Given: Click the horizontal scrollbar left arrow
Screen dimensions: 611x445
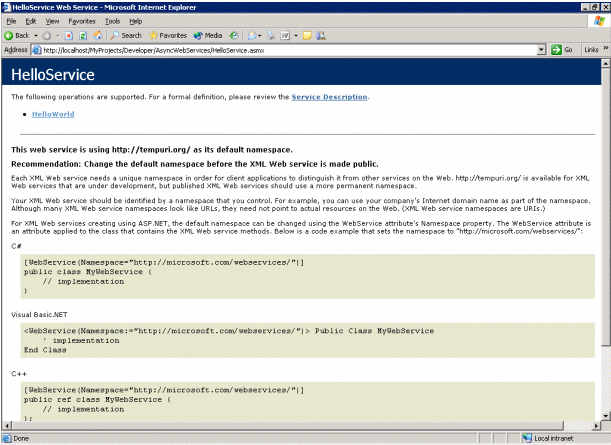Looking at the screenshot, I should pos(6,426).
